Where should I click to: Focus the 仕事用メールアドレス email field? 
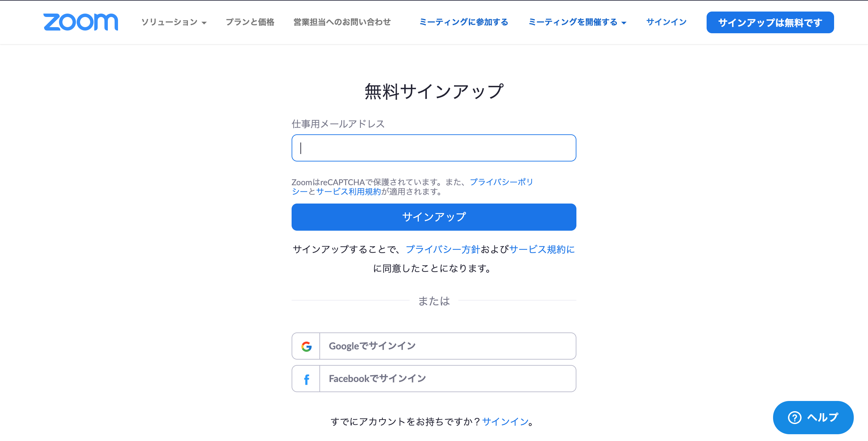click(434, 148)
